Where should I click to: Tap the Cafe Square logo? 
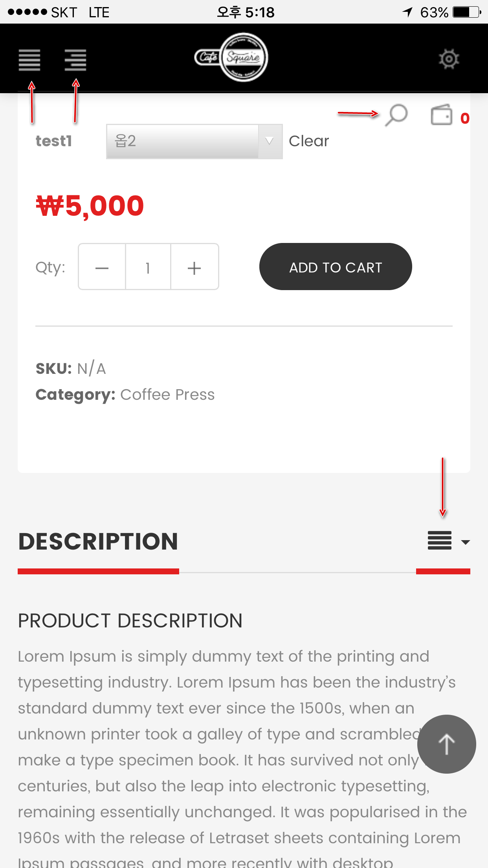[x=232, y=57]
